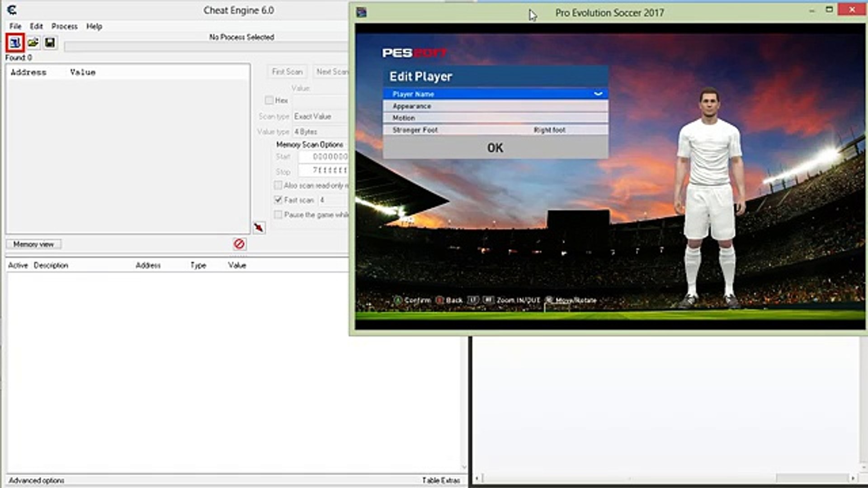Open the Process menu
This screenshot has height=488, width=868.
coord(64,26)
